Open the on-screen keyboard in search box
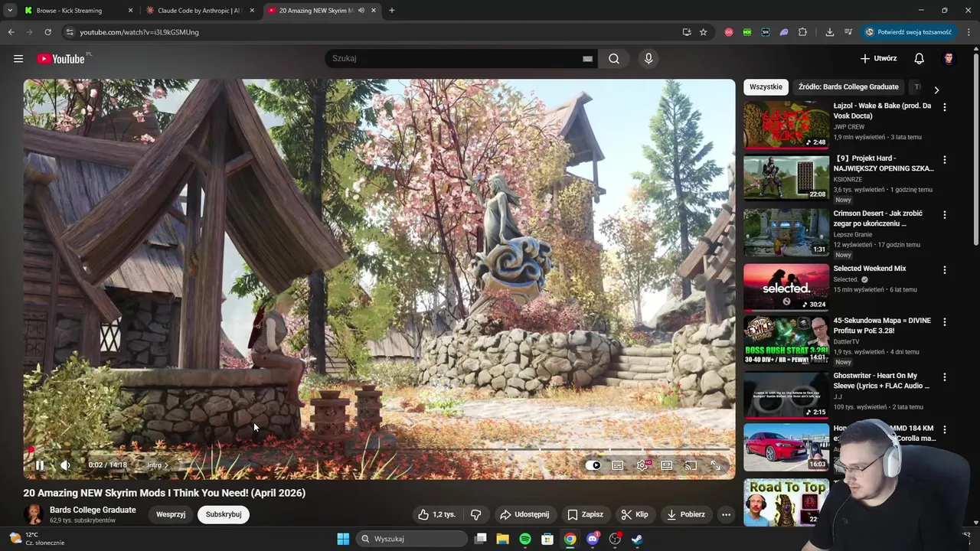Image resolution: width=980 pixels, height=551 pixels. pyautogui.click(x=587, y=59)
